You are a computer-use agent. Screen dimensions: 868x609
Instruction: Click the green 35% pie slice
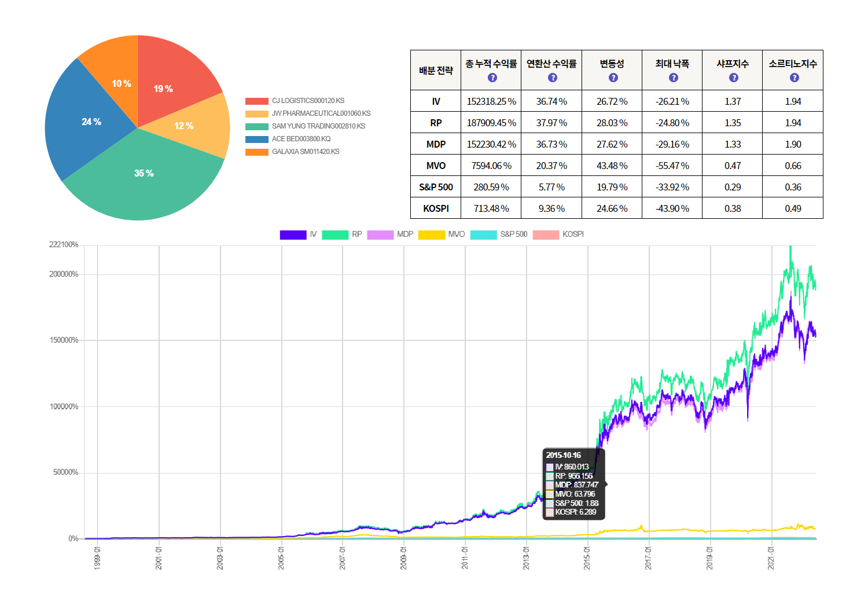pos(144,179)
